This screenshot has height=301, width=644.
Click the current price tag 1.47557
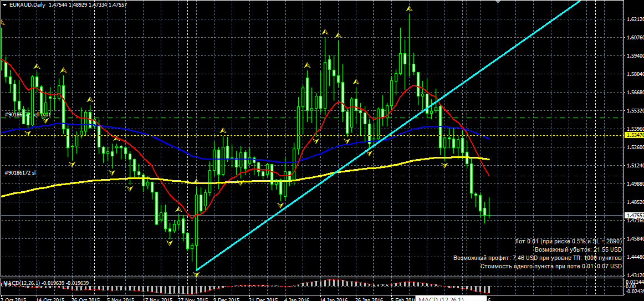point(633,215)
